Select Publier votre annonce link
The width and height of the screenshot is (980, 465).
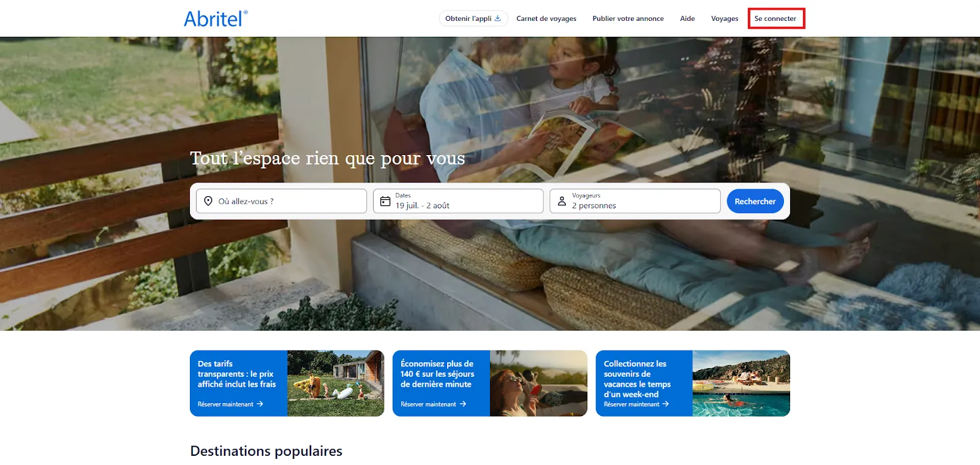(x=628, y=18)
